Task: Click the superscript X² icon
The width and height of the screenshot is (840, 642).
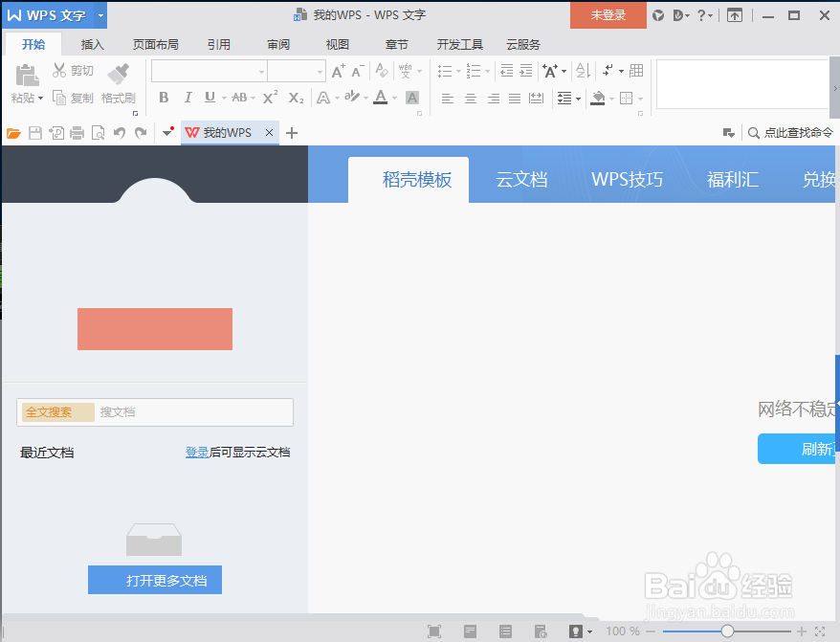Action: pyautogui.click(x=270, y=97)
